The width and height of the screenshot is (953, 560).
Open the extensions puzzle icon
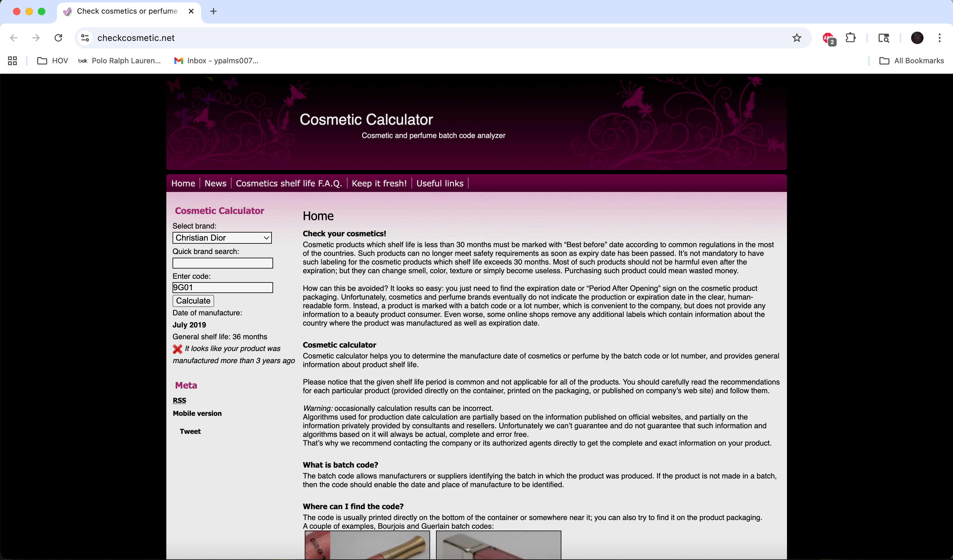point(851,38)
